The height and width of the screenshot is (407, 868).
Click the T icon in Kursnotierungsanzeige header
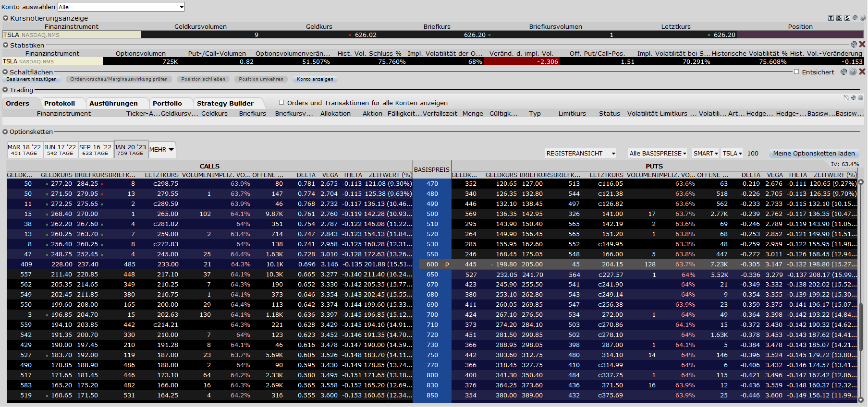click(831, 18)
